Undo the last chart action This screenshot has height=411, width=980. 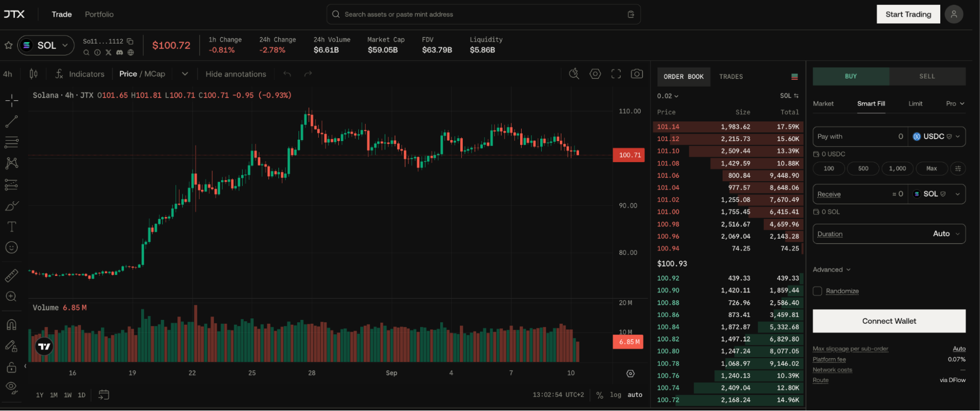pos(287,74)
